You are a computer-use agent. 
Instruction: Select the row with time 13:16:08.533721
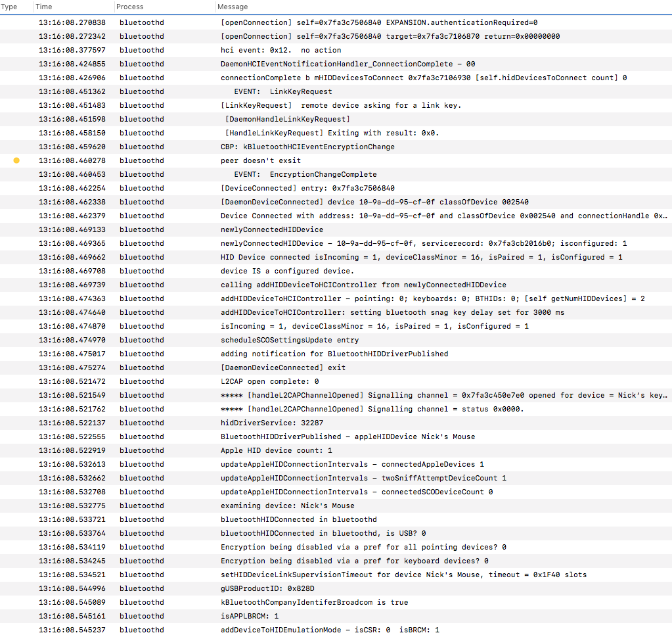(x=336, y=519)
